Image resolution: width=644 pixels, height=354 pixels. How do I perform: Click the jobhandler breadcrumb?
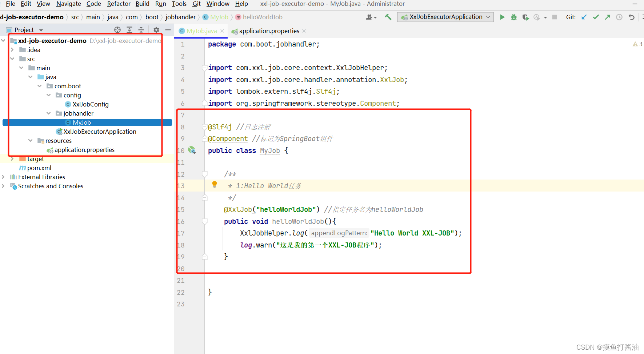(x=180, y=17)
